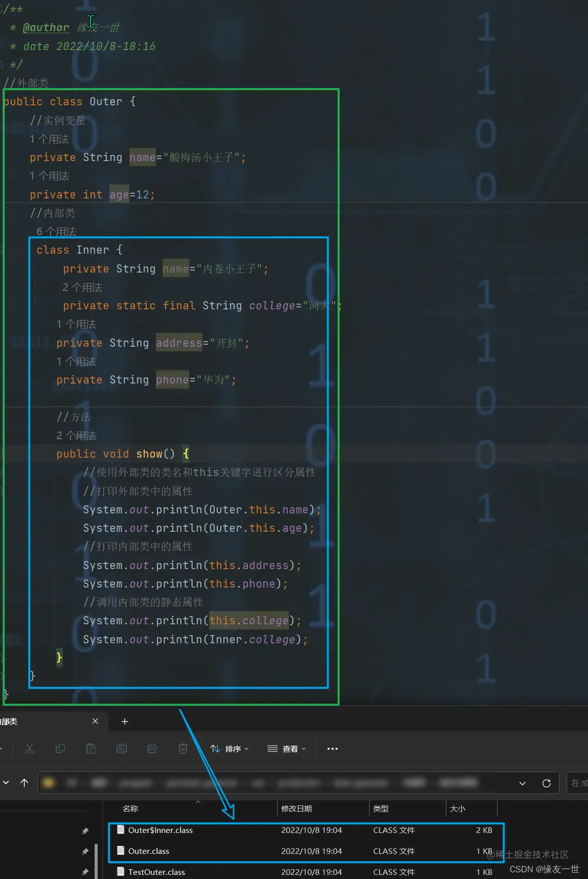Click the pin icon in Outer.class row
The image size is (588, 879).
point(85,851)
